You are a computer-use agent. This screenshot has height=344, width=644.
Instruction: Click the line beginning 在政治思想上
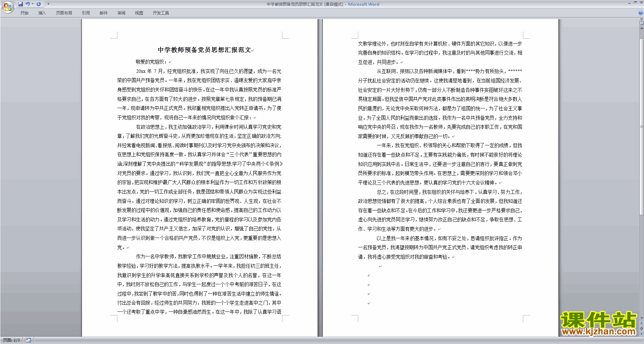pos(209,127)
